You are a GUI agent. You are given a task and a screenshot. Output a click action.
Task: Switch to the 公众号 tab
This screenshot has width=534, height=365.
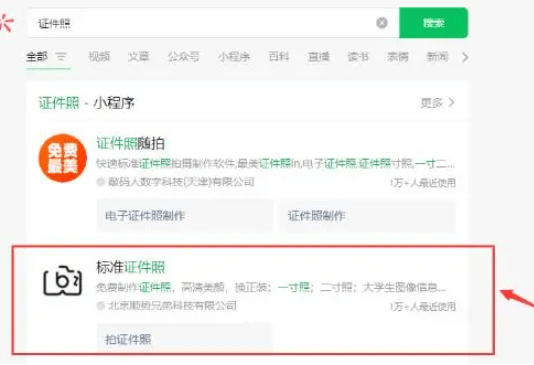(x=184, y=57)
